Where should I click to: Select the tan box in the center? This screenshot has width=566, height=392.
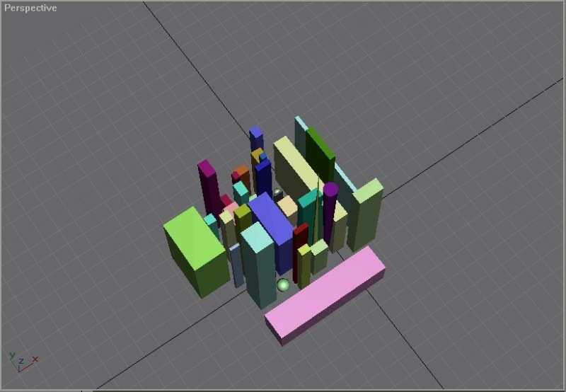point(288,208)
